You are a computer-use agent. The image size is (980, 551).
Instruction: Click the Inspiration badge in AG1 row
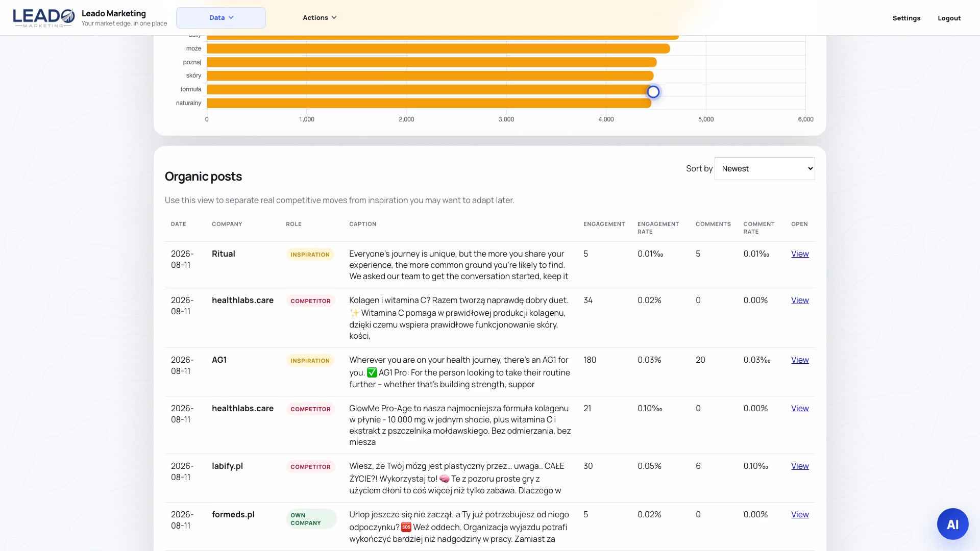[x=310, y=361]
